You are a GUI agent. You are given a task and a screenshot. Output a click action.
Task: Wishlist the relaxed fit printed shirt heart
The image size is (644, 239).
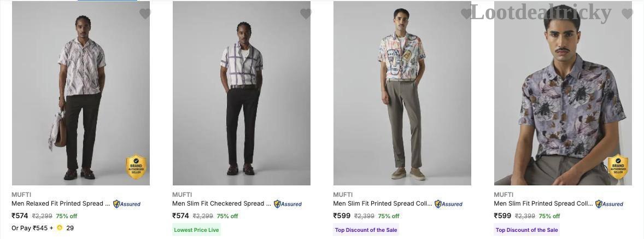point(145,14)
